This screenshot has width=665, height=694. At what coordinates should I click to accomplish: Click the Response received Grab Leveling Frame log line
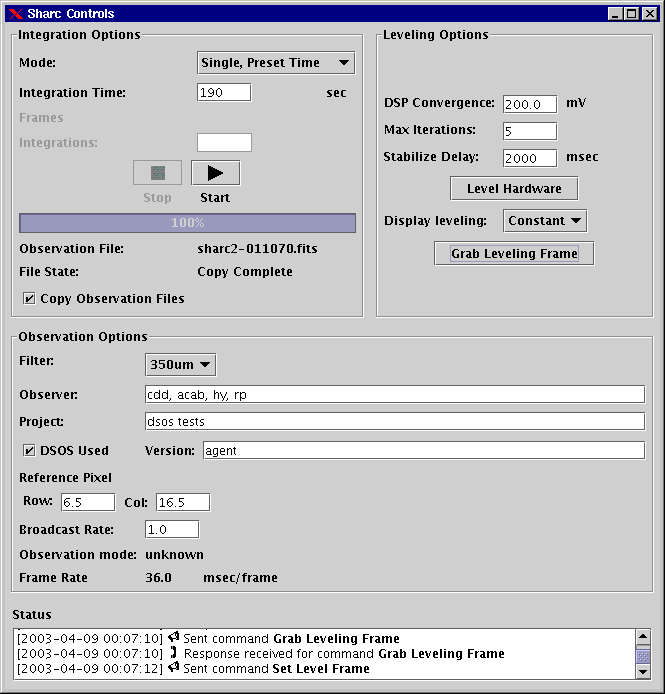pos(261,653)
